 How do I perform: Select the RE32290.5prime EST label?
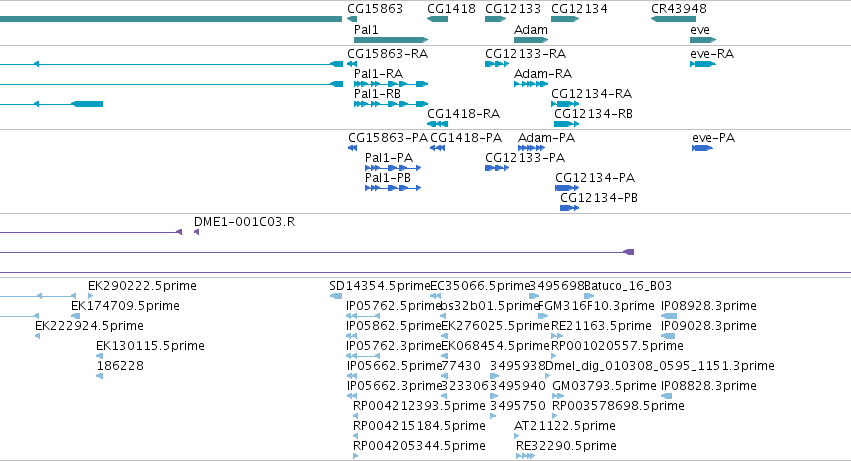pyautogui.click(x=566, y=446)
